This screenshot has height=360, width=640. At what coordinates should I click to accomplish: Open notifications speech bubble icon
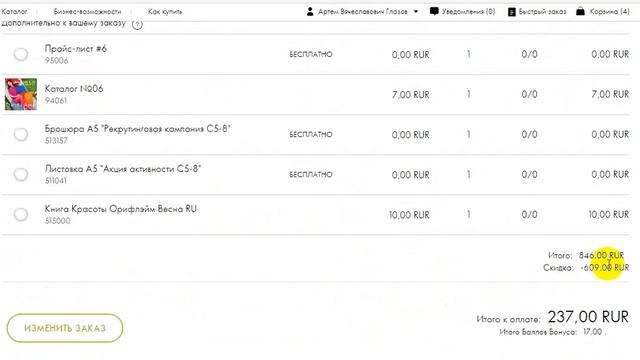coord(434,11)
